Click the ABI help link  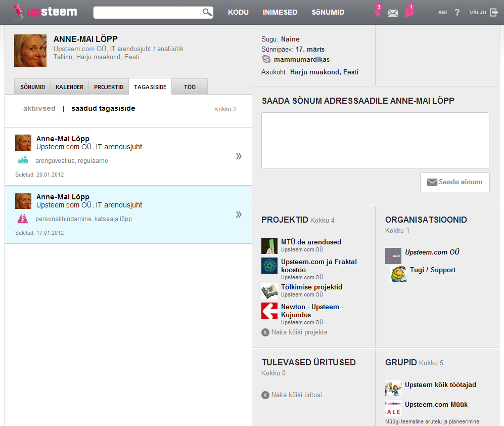pyautogui.click(x=442, y=13)
